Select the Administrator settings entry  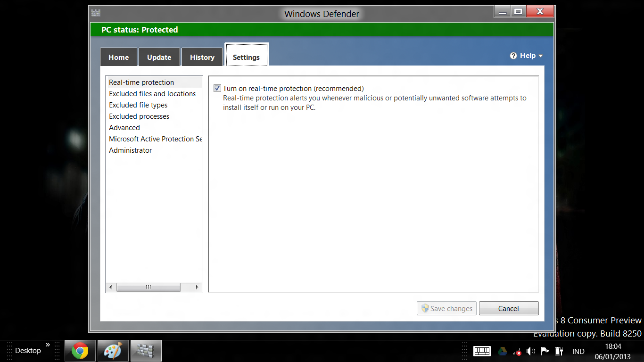(154, 150)
